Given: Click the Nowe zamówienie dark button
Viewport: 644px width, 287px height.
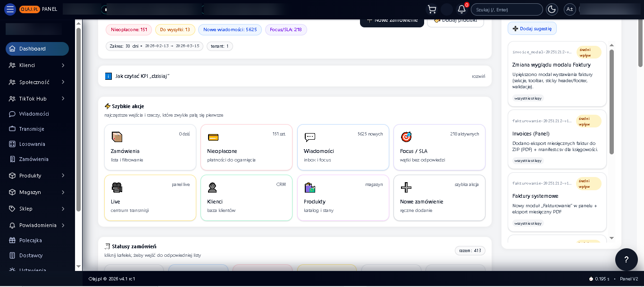Looking at the screenshot, I should [x=392, y=21].
